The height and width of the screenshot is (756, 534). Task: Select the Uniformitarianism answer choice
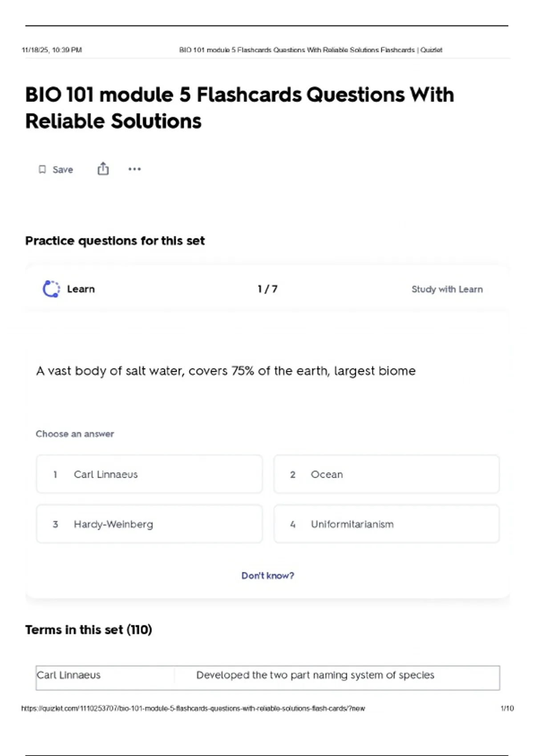(386, 524)
